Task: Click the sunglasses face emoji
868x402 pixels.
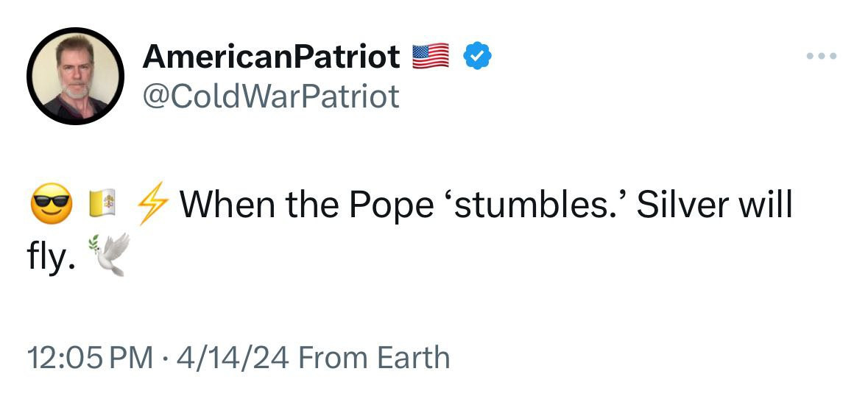Action: 50,205
